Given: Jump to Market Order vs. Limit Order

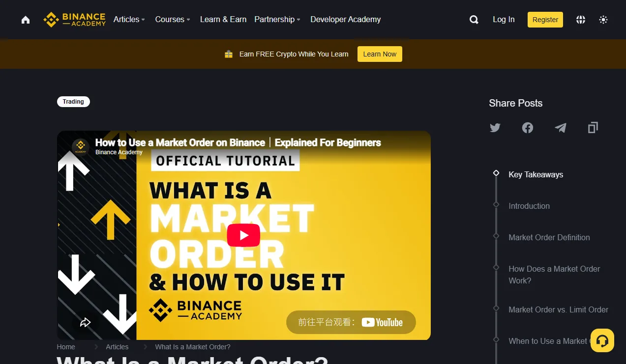Looking at the screenshot, I should click(x=559, y=309).
